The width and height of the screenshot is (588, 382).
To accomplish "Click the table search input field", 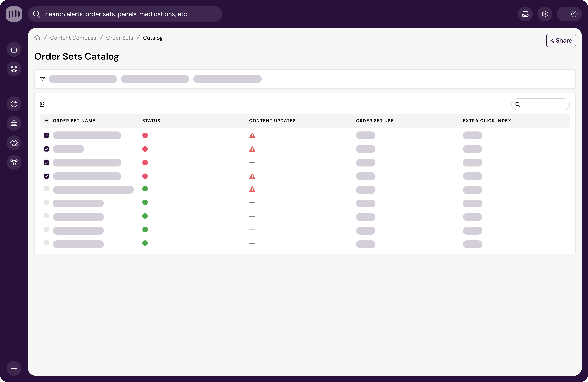I will click(544, 104).
